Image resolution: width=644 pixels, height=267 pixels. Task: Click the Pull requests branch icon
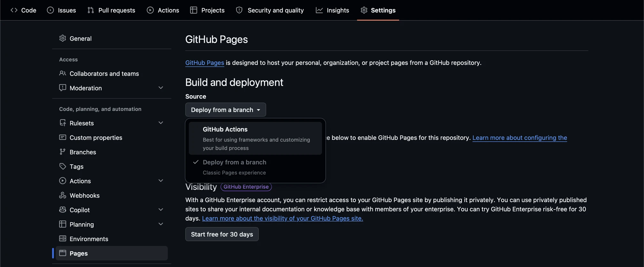pos(91,10)
